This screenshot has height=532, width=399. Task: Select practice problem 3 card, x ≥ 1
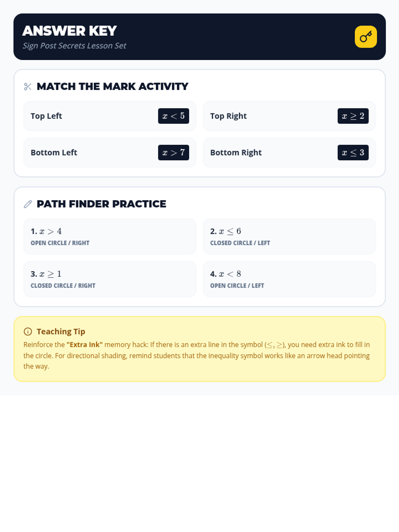tap(110, 279)
